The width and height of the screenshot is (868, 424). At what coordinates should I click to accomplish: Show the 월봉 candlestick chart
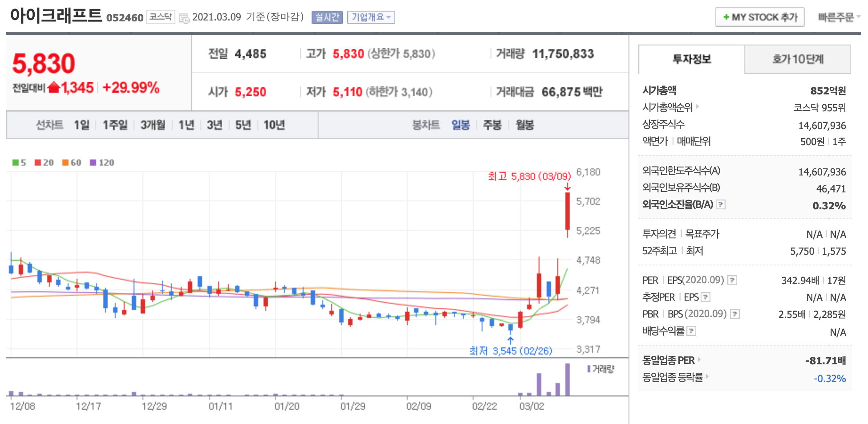coord(525,125)
